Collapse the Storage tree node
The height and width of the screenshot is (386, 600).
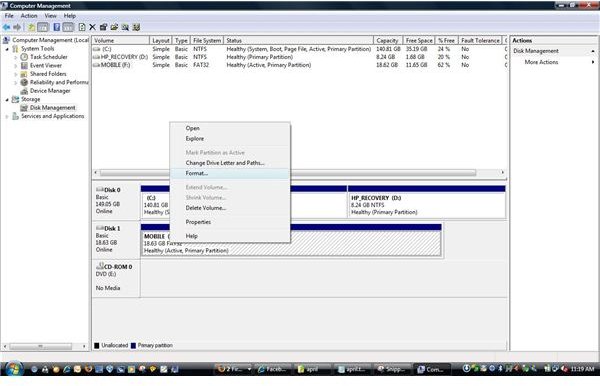(x=7, y=99)
